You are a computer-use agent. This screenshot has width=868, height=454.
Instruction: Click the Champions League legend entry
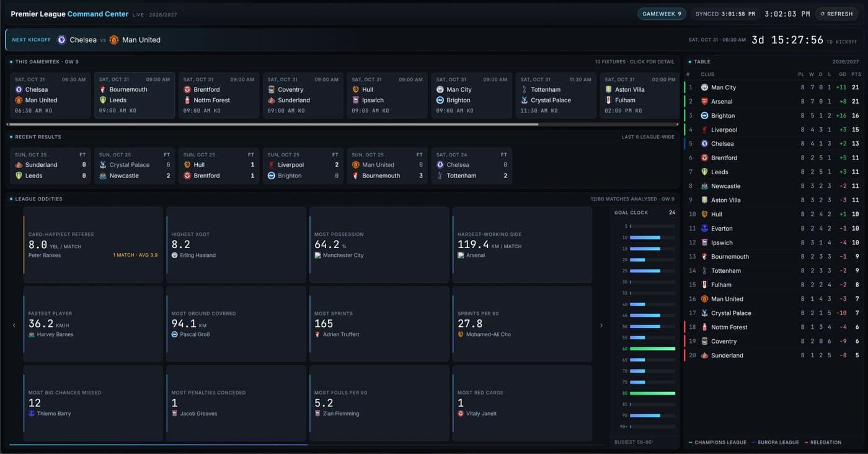point(717,442)
